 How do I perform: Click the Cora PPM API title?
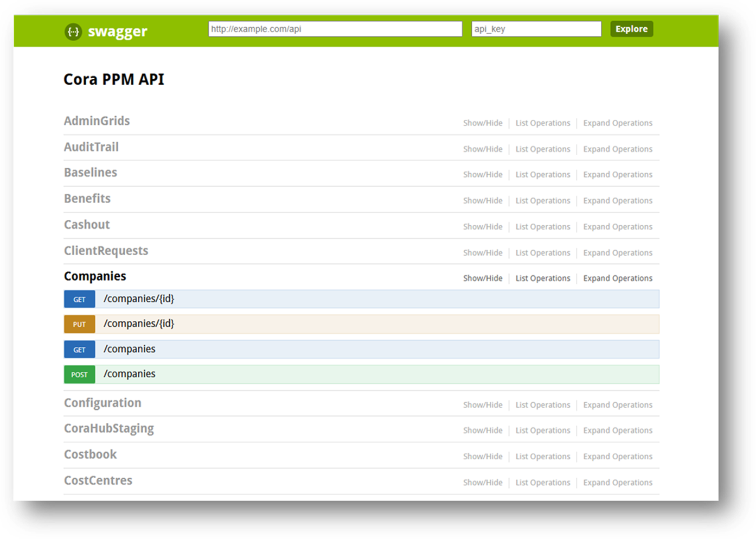(x=114, y=79)
